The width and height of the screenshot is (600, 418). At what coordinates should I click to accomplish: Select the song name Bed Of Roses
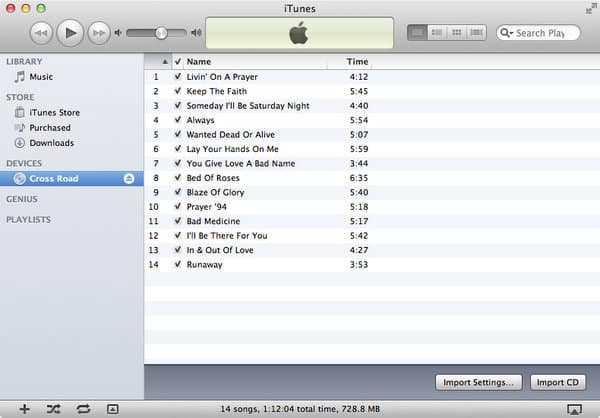click(x=213, y=178)
